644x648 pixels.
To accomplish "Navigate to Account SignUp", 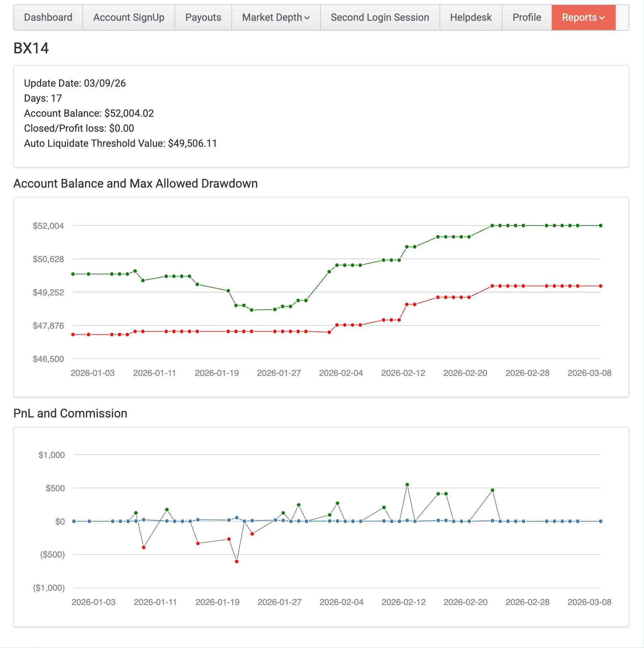I will pos(128,17).
